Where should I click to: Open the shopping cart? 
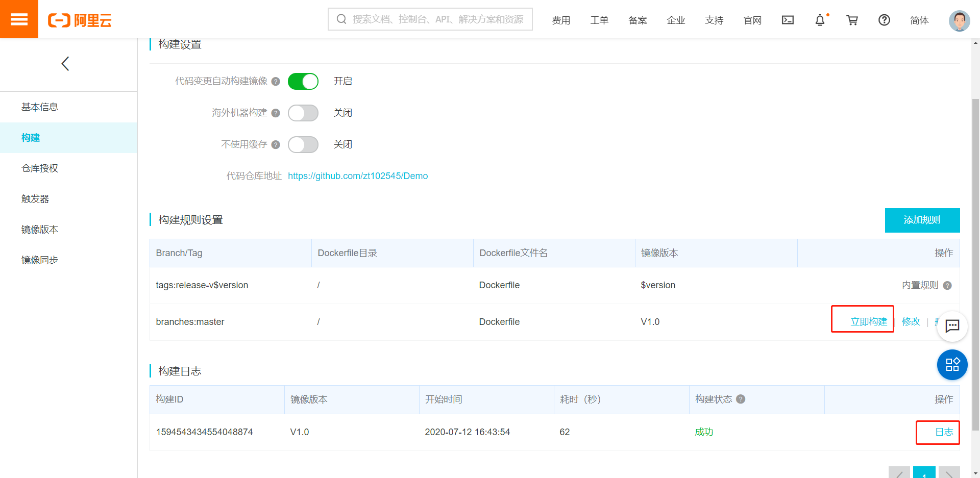(x=852, y=20)
